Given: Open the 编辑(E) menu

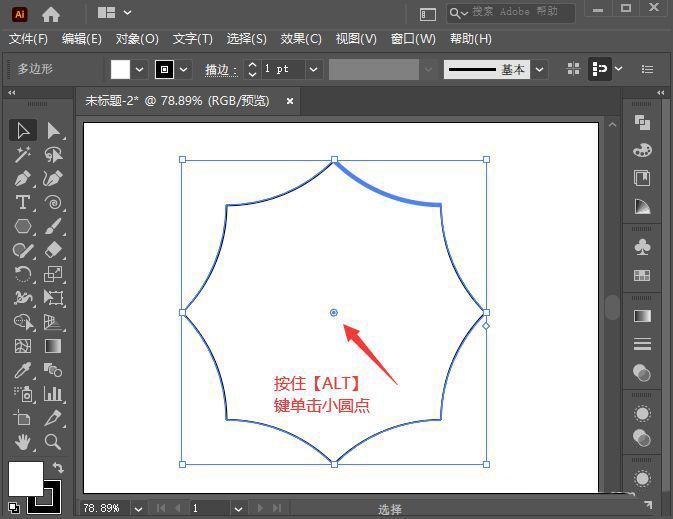Looking at the screenshot, I should 82,39.
